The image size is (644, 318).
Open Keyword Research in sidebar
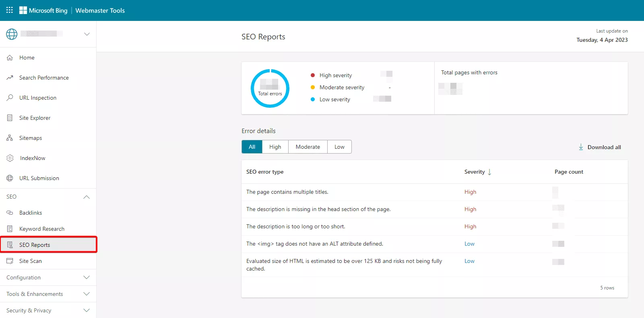click(x=42, y=229)
